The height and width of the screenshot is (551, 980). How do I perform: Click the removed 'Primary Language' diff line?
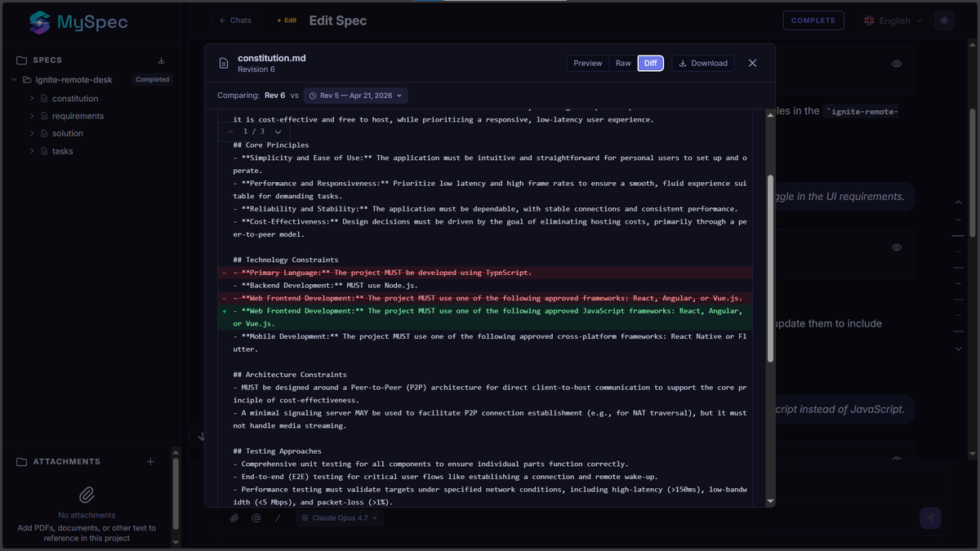485,273
